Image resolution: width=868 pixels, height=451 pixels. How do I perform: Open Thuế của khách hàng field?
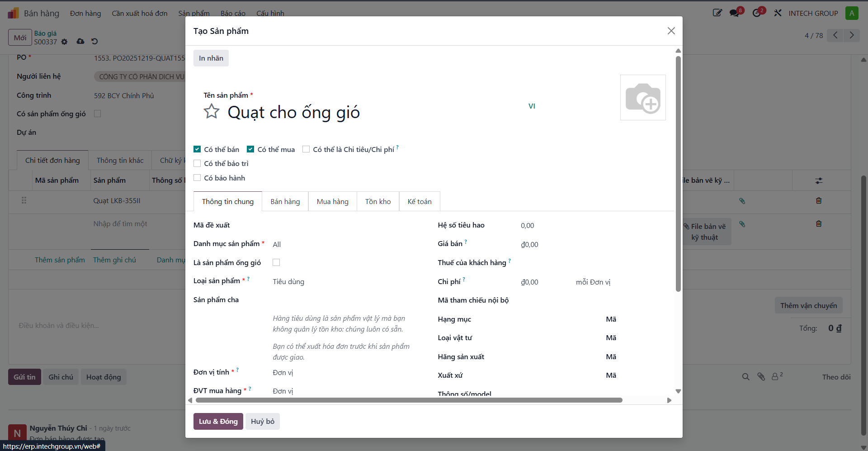click(592, 263)
